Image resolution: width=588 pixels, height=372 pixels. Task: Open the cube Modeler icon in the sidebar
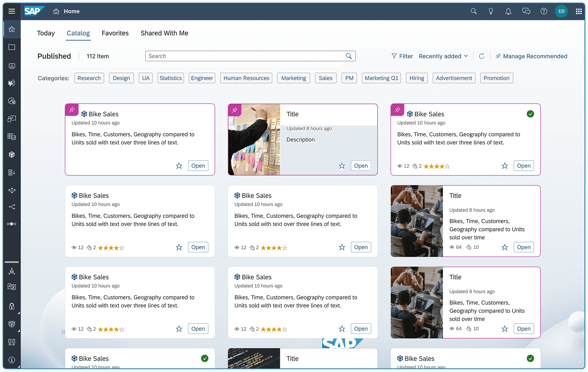(x=12, y=155)
